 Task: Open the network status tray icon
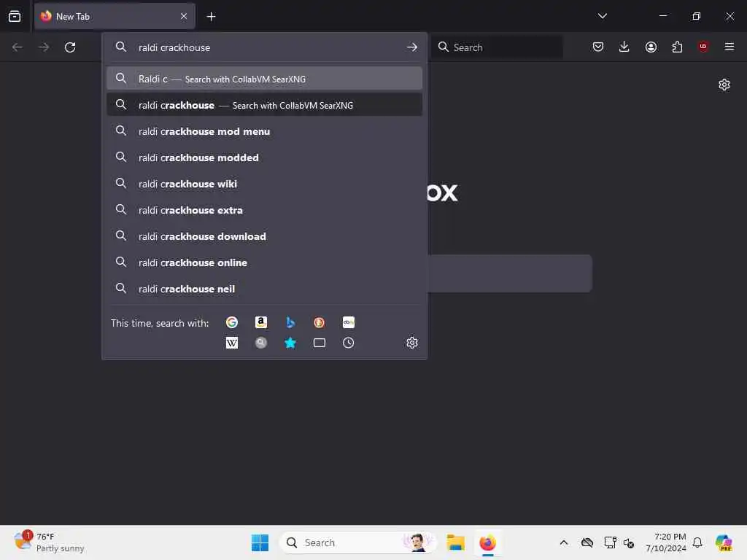point(610,542)
